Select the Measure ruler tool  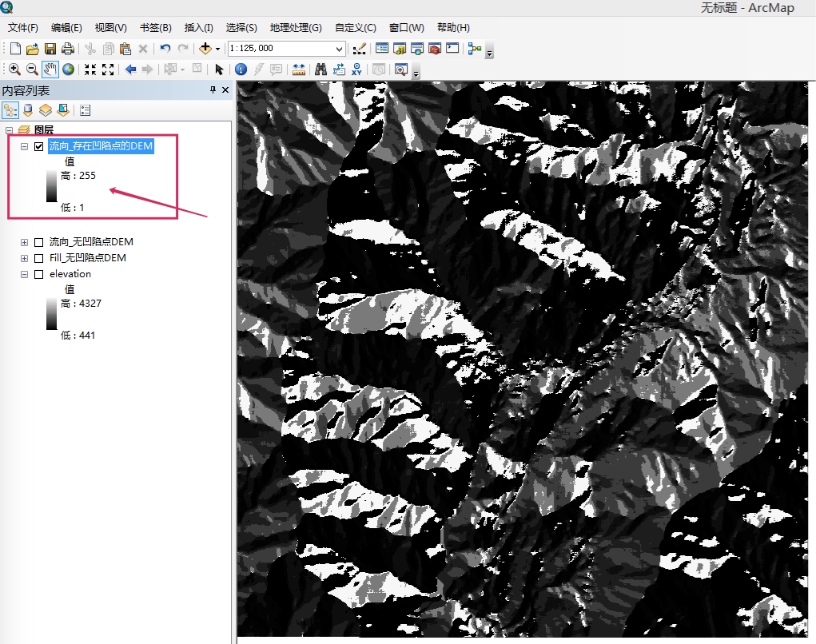pyautogui.click(x=299, y=70)
